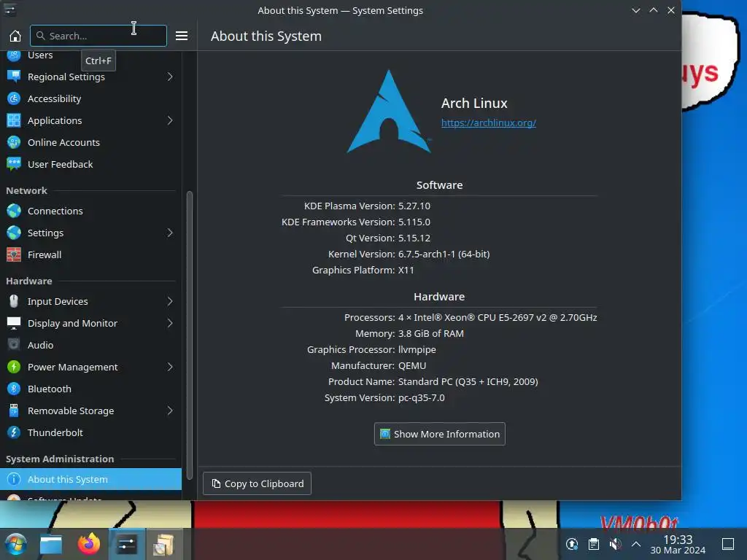Click the Removable Storage icon
The image size is (747, 560).
tap(14, 411)
